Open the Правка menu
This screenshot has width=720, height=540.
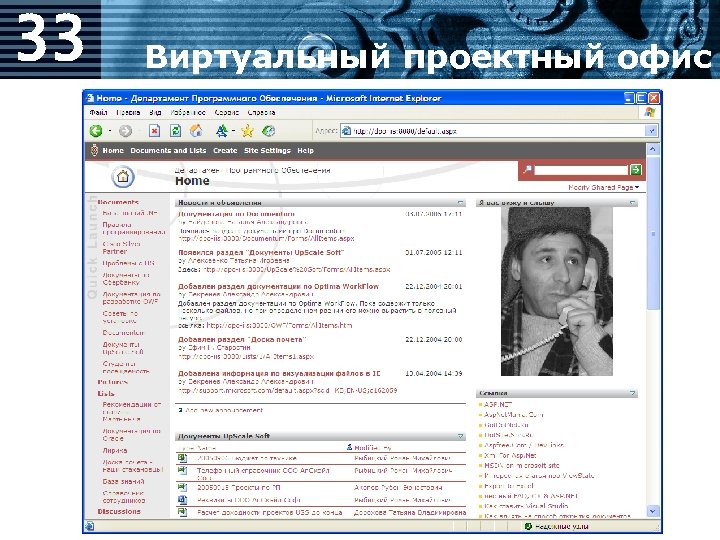128,112
